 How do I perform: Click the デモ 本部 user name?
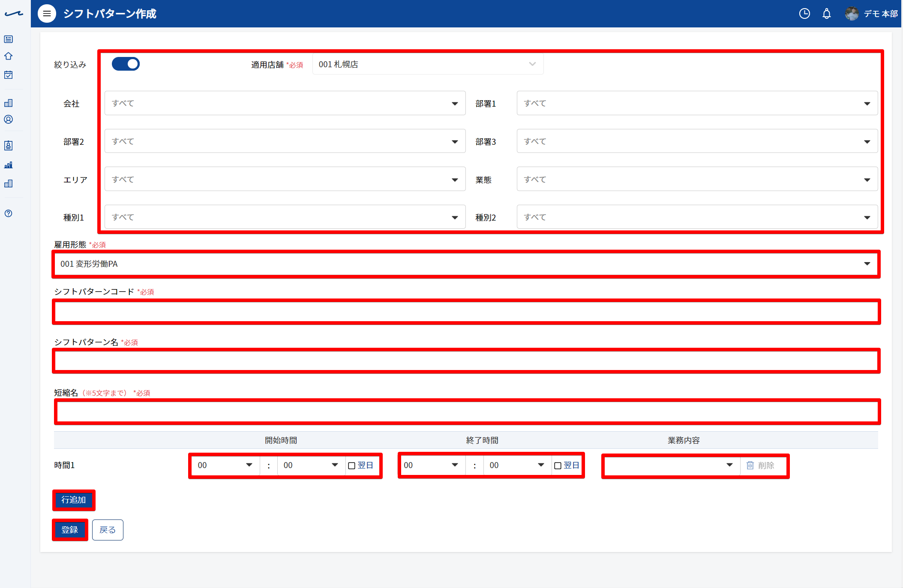[x=880, y=14]
